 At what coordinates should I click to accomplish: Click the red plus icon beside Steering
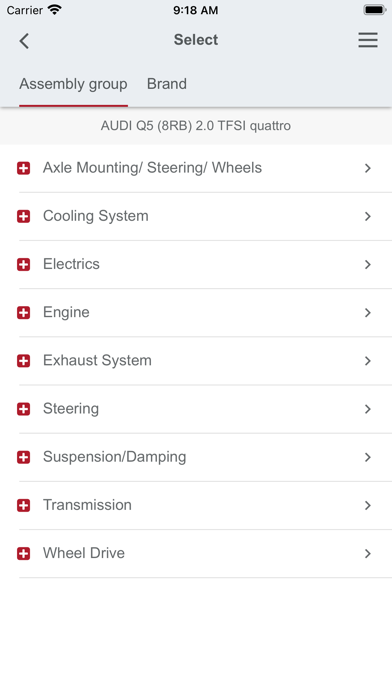[x=24, y=409]
